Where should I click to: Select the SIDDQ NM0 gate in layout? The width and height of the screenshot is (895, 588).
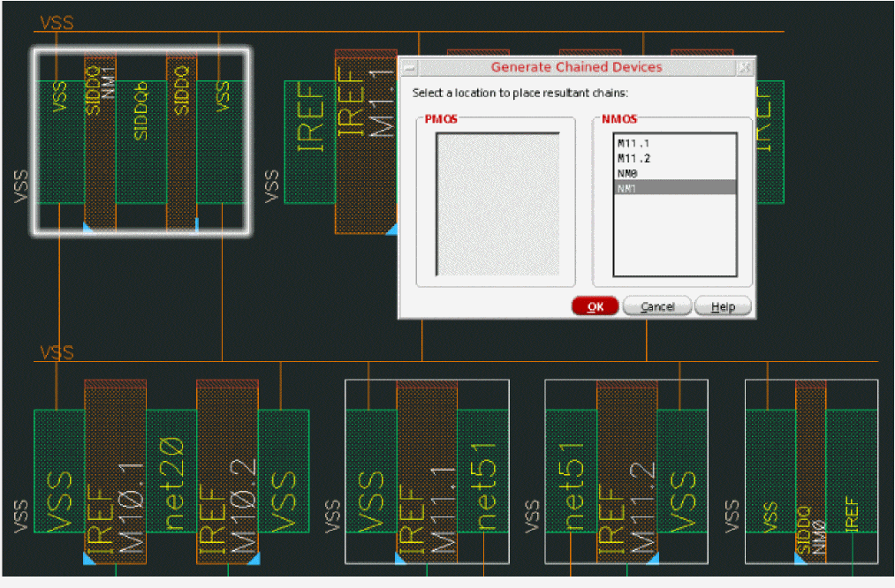pos(810,471)
